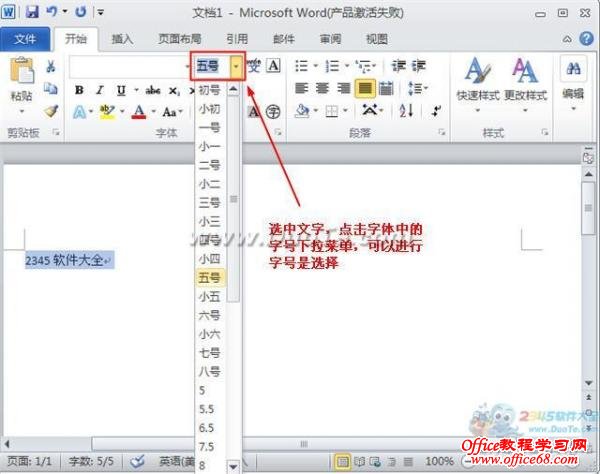Click the Distributed alignment icon

tap(386, 89)
